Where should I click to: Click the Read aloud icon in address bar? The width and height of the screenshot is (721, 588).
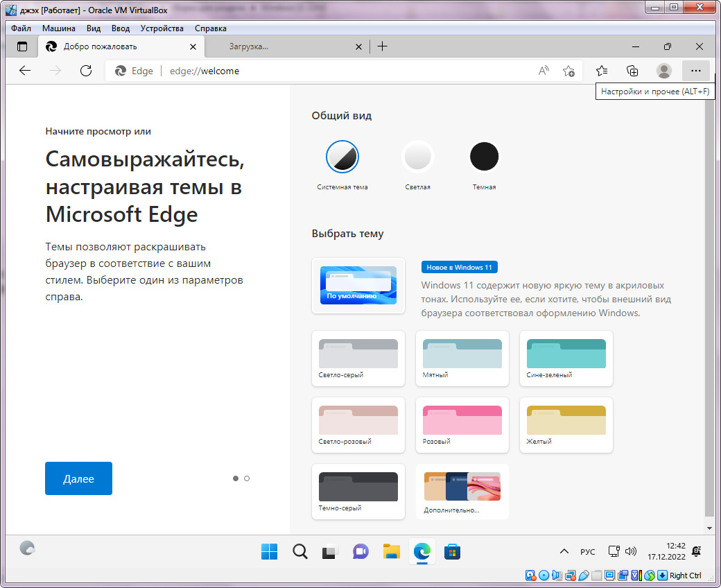[x=544, y=71]
